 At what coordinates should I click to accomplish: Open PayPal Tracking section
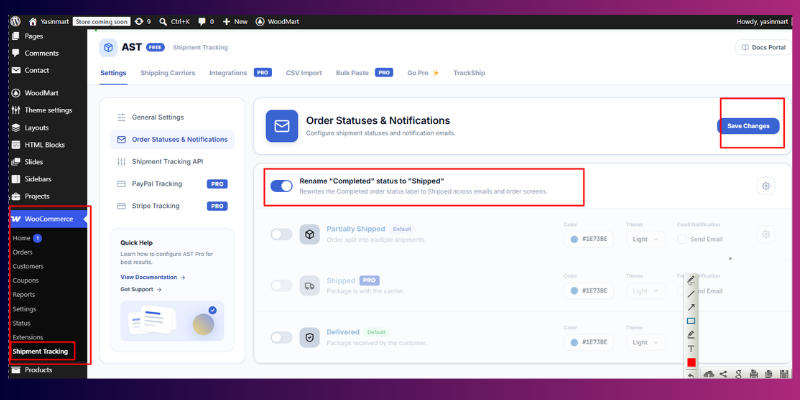pos(172,184)
